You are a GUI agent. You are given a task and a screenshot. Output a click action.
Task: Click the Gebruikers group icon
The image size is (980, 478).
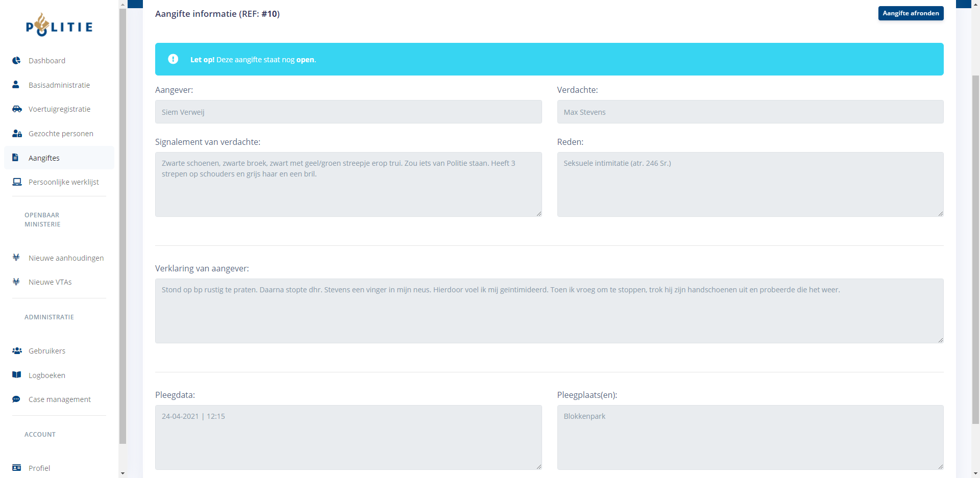tap(17, 351)
